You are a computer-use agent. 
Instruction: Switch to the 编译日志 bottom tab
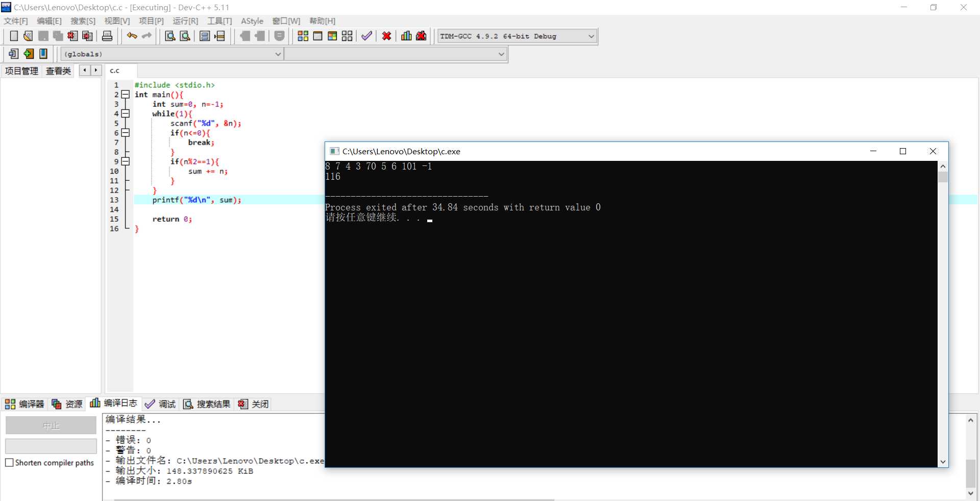click(114, 403)
